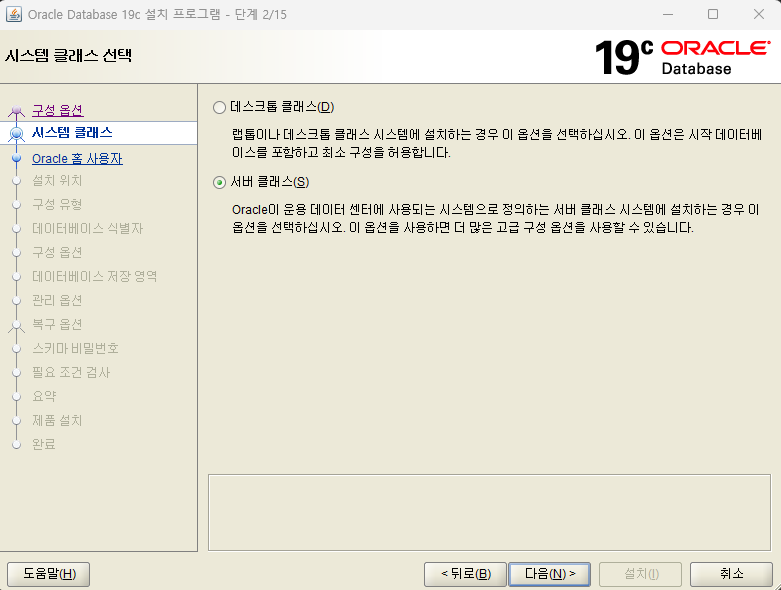Click the 복구 옵션 step text

point(57,324)
